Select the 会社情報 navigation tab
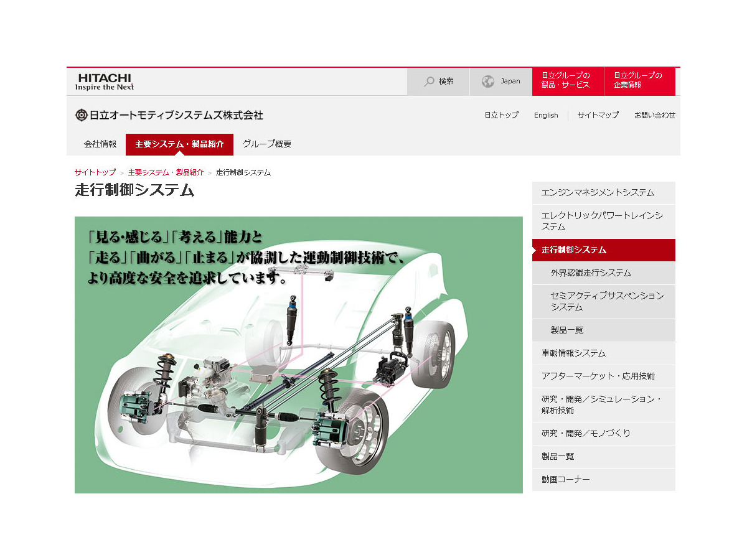The width and height of the screenshot is (747, 560). point(100,144)
